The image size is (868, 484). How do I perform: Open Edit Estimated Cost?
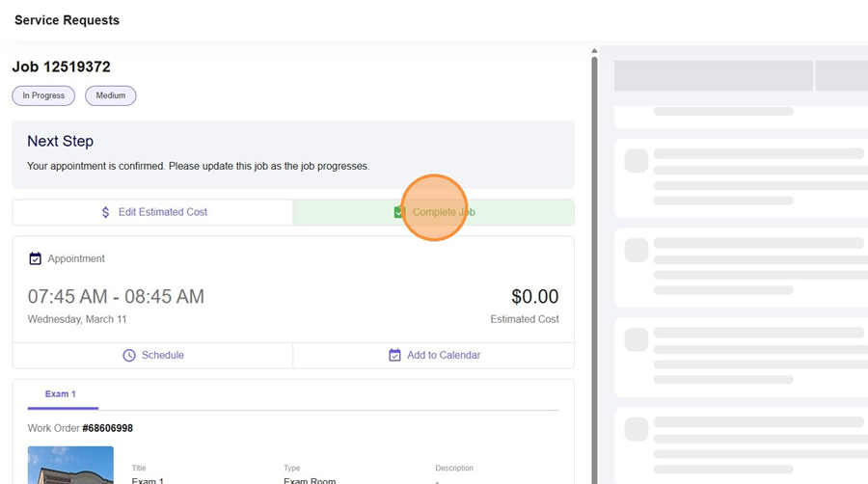point(162,212)
